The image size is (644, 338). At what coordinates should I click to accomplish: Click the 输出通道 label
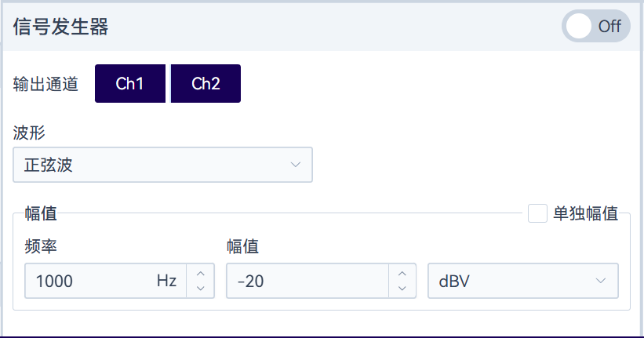tap(46, 84)
